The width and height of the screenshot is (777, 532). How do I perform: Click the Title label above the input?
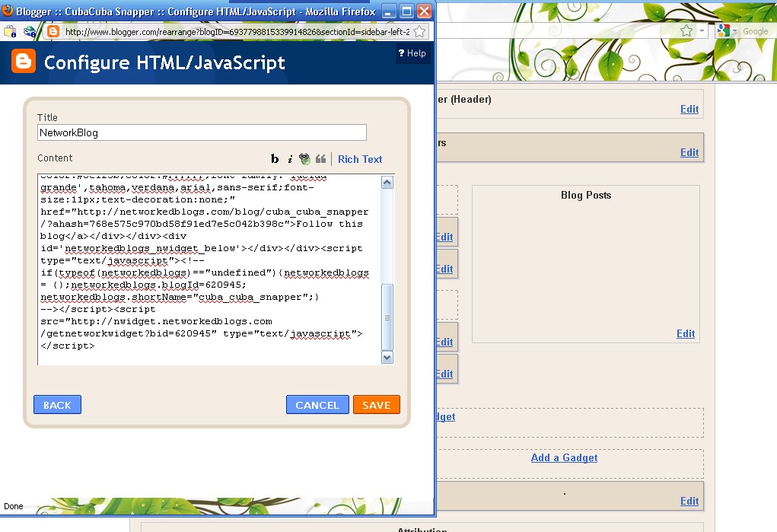(x=47, y=117)
